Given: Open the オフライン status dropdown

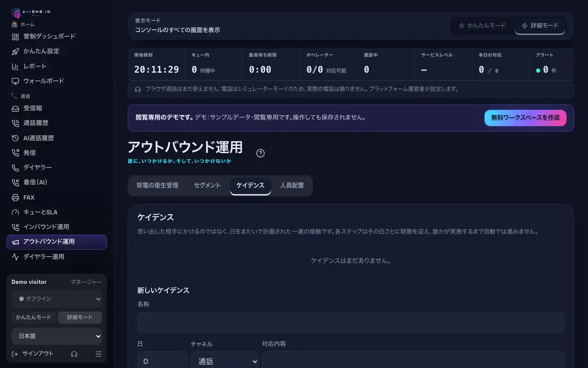Looking at the screenshot, I should (x=57, y=299).
